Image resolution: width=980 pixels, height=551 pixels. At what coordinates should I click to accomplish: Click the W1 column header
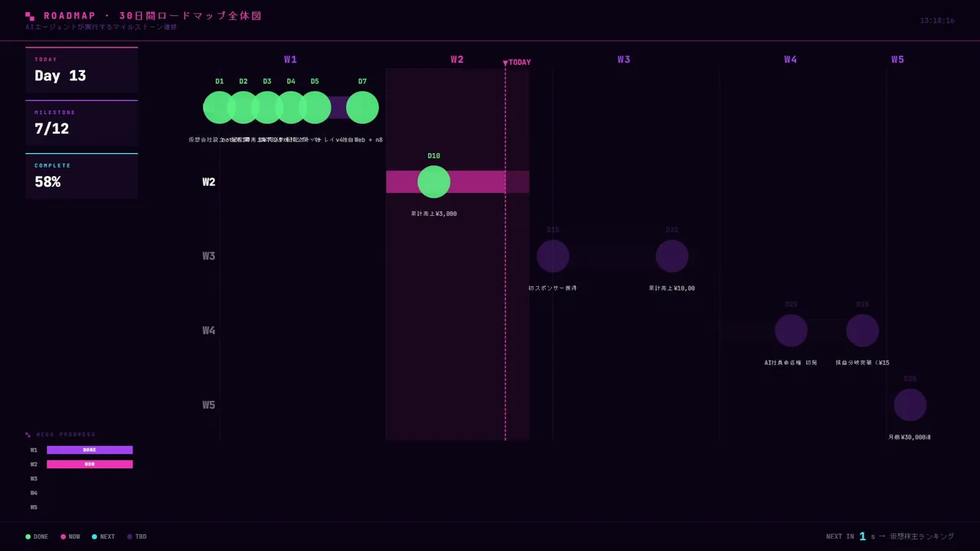[290, 60]
